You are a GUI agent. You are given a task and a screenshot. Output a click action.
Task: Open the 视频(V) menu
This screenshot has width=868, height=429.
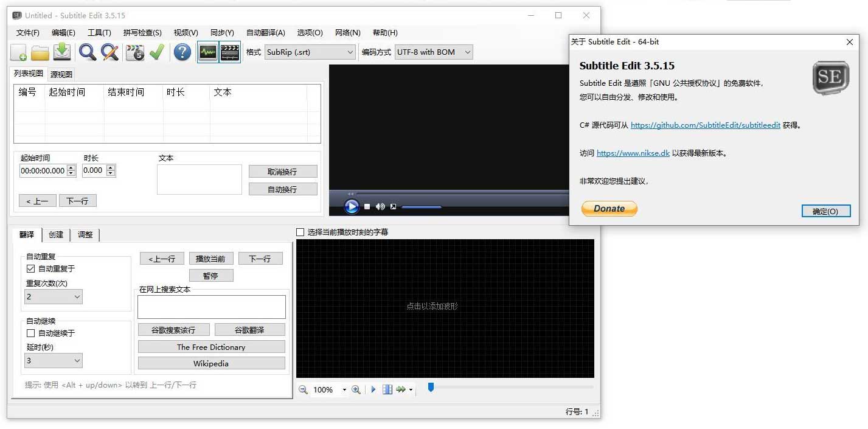(186, 33)
